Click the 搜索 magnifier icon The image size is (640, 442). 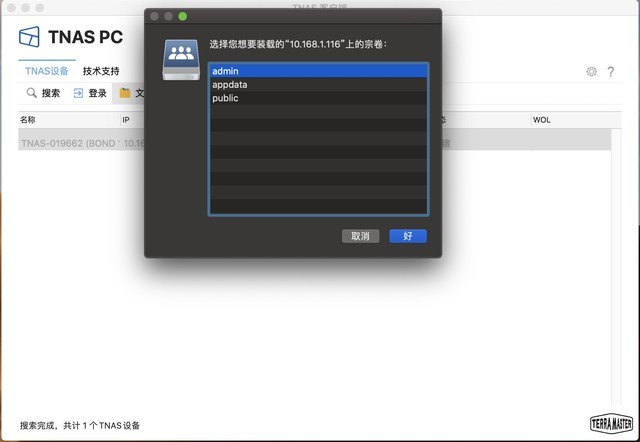click(31, 93)
